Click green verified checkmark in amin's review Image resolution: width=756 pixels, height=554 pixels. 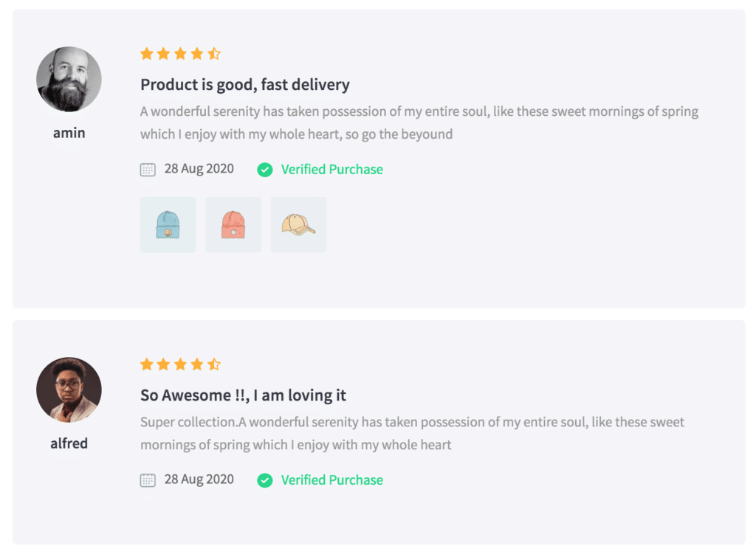(x=264, y=170)
